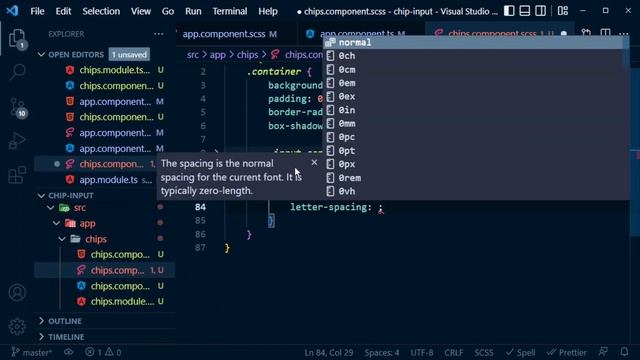
Task: Collapse the chips folder
Action: coord(62,239)
